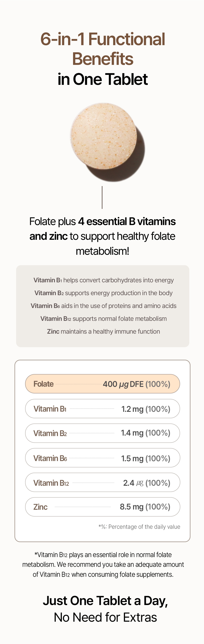Click the Vitamin B12 recommendation paragraph
The image size is (204, 644).
[x=103, y=564]
